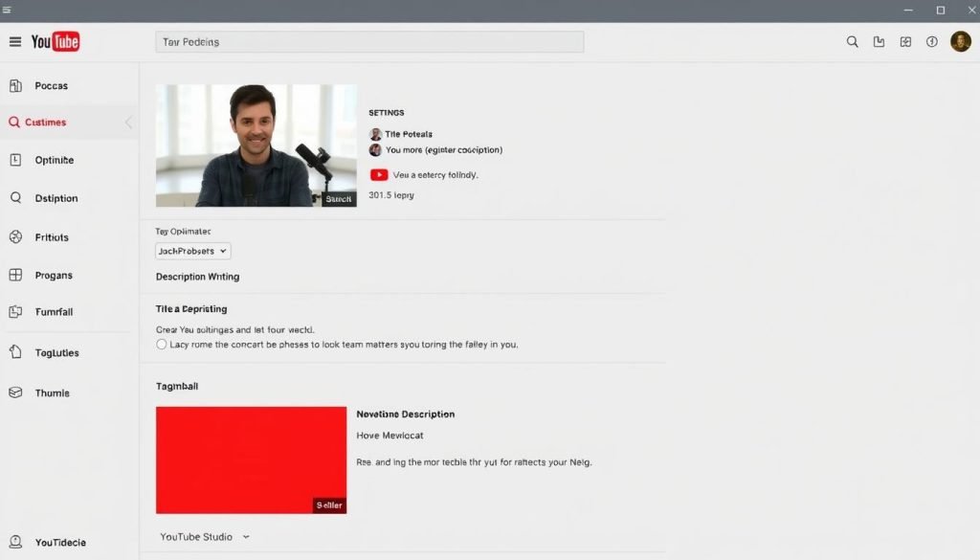Click avatar icon beside Tile Poteals

point(375,134)
